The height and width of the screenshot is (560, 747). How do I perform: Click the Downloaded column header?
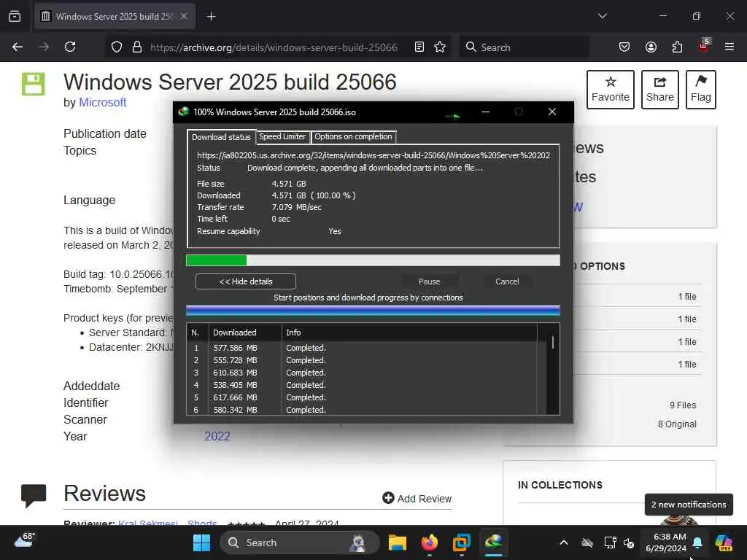click(245, 332)
